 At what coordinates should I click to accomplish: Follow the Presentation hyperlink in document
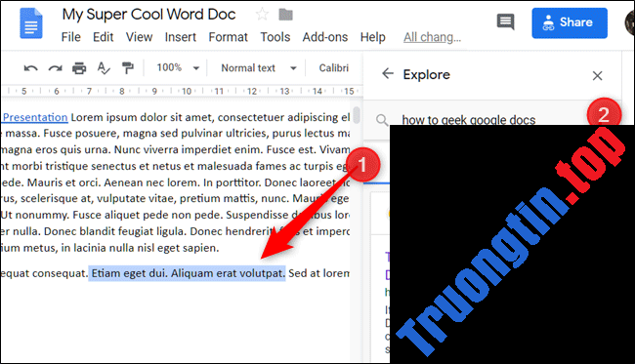tap(35, 117)
